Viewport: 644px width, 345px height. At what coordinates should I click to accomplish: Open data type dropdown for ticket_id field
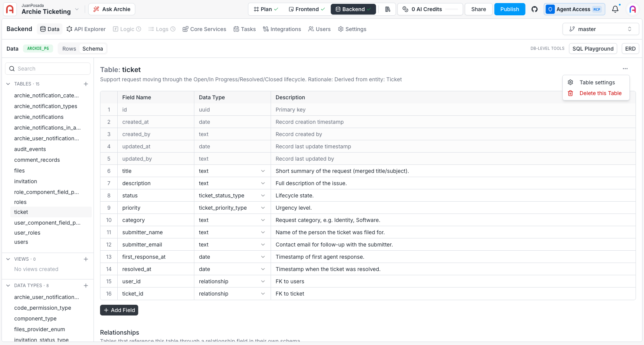(263, 294)
